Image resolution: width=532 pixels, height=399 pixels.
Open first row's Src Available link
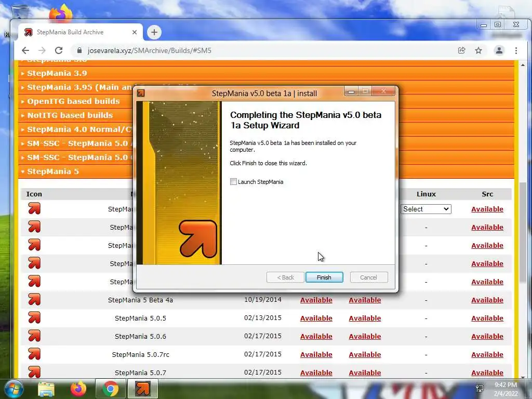pos(487,209)
